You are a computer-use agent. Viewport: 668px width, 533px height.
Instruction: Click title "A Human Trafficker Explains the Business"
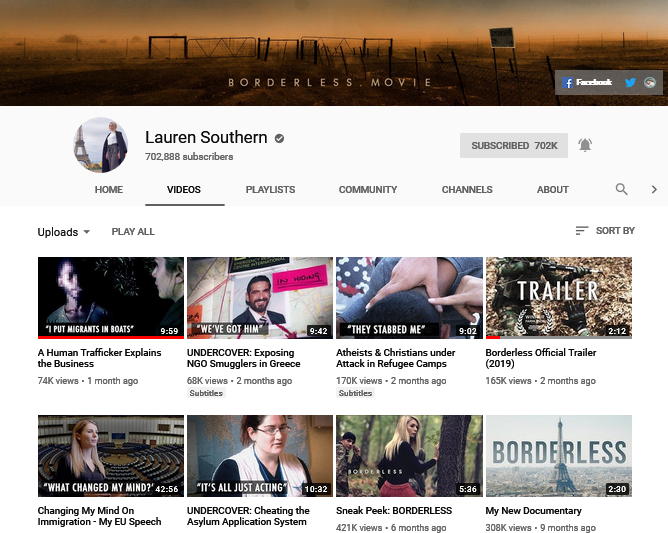pyautogui.click(x=99, y=358)
